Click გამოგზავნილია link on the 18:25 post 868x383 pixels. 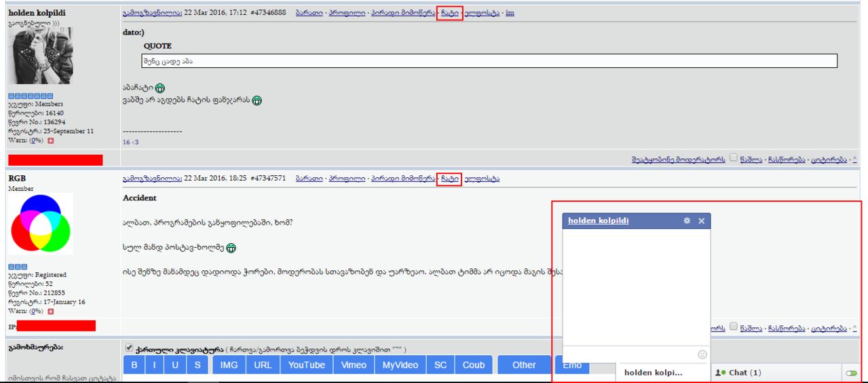tap(152, 179)
